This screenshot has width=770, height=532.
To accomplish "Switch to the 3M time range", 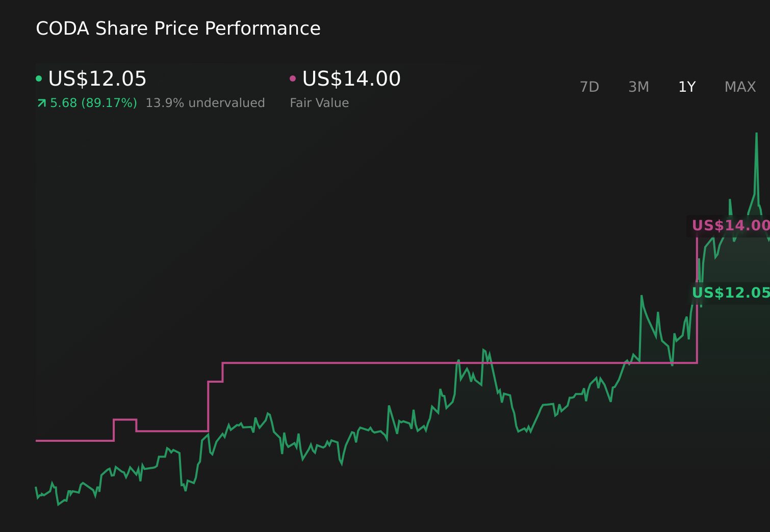I will point(638,87).
